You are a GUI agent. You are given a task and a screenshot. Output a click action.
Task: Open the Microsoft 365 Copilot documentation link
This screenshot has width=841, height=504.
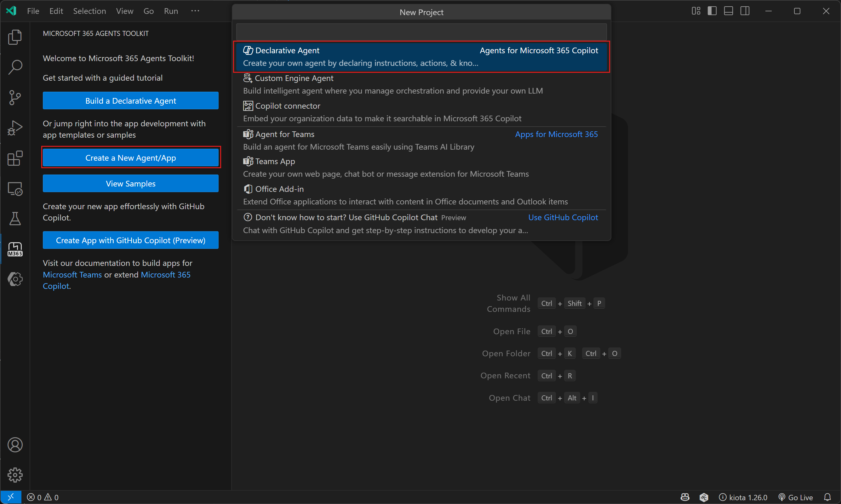tap(117, 280)
